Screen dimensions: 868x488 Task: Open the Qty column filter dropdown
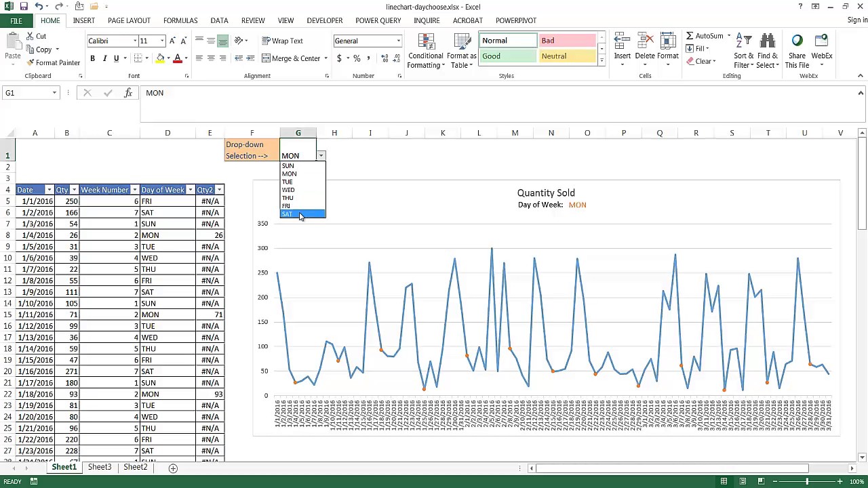coord(75,190)
